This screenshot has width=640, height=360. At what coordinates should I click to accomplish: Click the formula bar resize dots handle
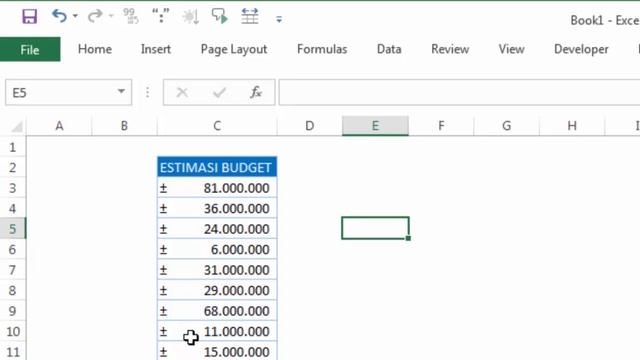(x=147, y=93)
